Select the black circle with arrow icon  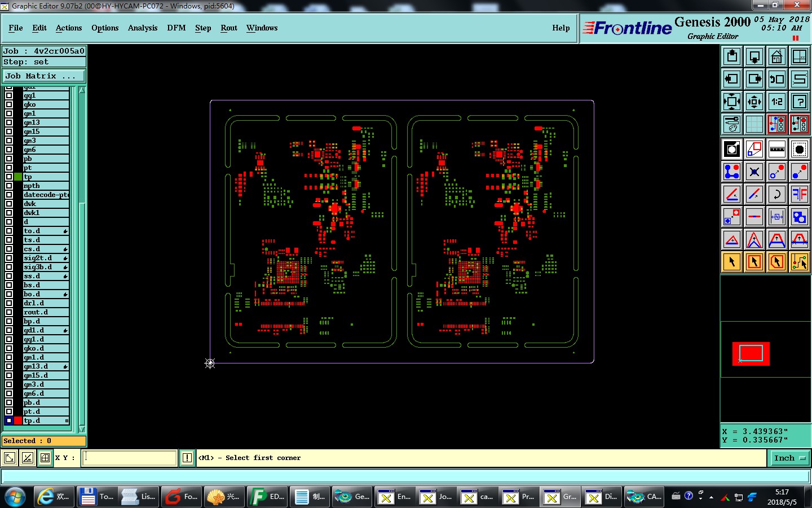[x=732, y=149]
